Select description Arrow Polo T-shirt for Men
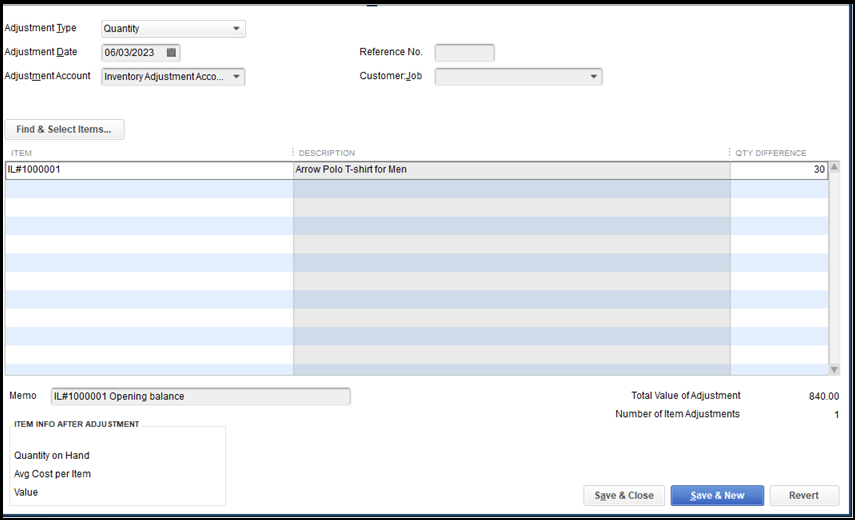Image resolution: width=855 pixels, height=520 pixels. point(511,170)
